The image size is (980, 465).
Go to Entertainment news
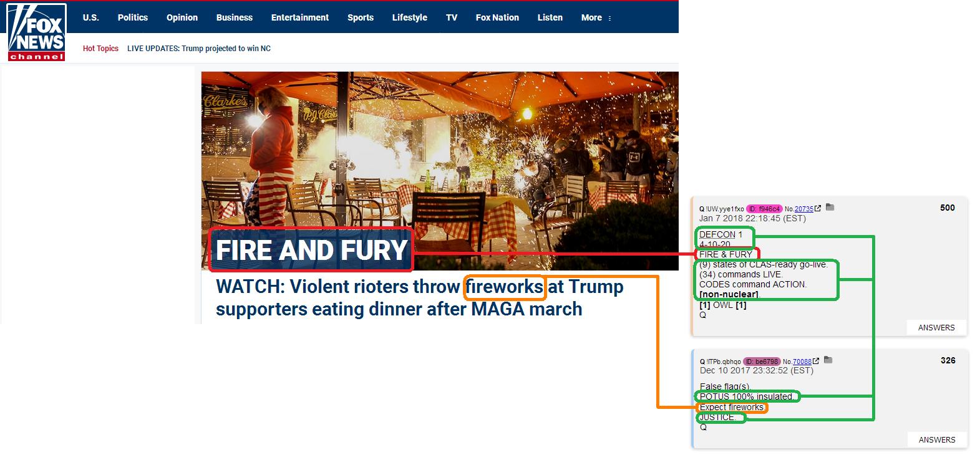click(300, 17)
